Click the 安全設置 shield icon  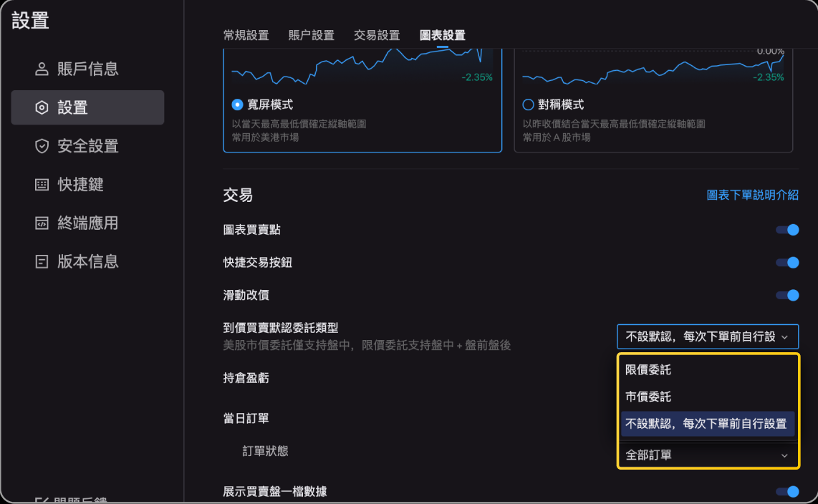[x=42, y=147]
